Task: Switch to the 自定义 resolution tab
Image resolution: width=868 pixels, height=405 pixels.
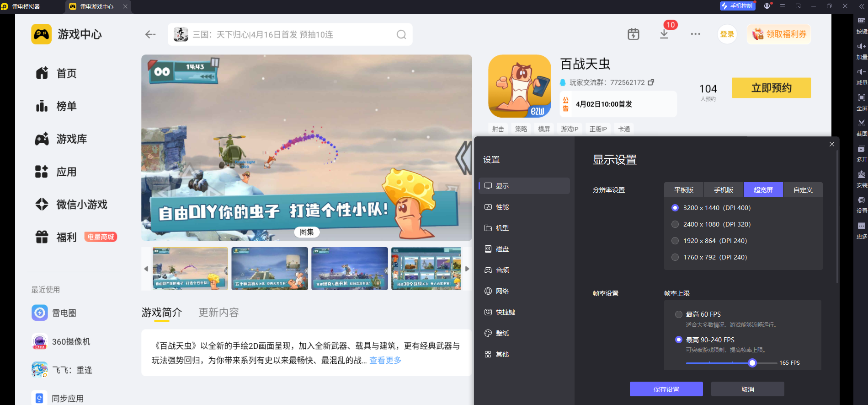Action: [803, 190]
